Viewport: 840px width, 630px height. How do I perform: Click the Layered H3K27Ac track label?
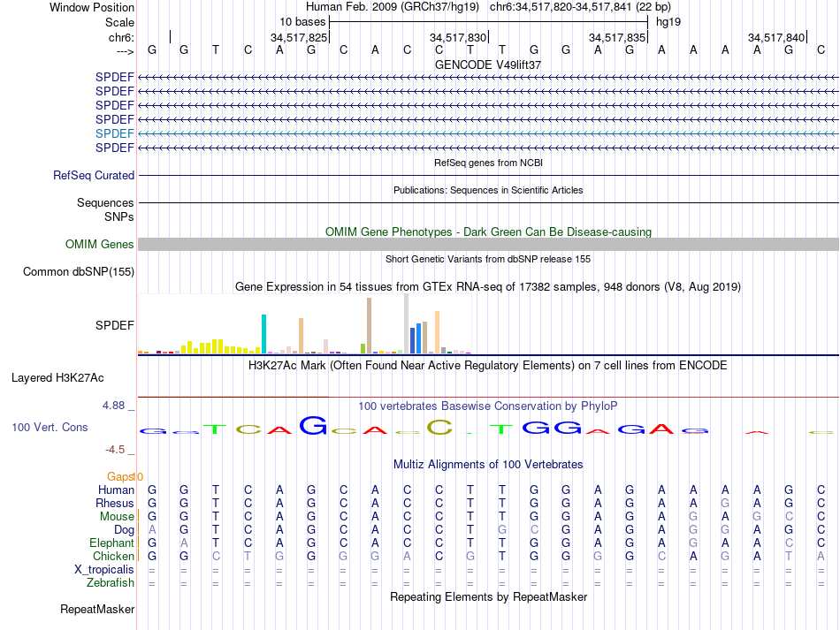[x=57, y=378]
